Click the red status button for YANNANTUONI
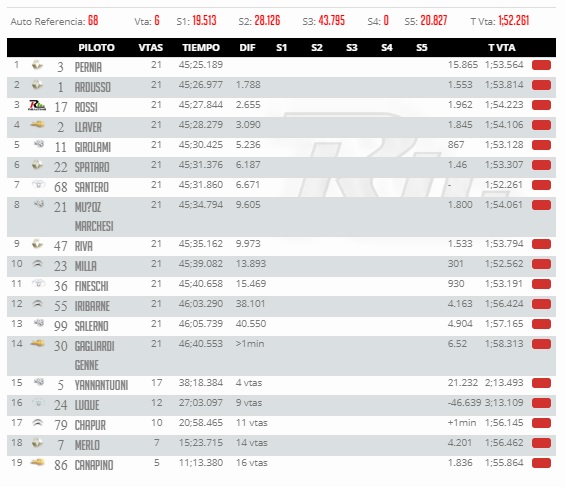This screenshot has height=487, width=565. tap(541, 383)
